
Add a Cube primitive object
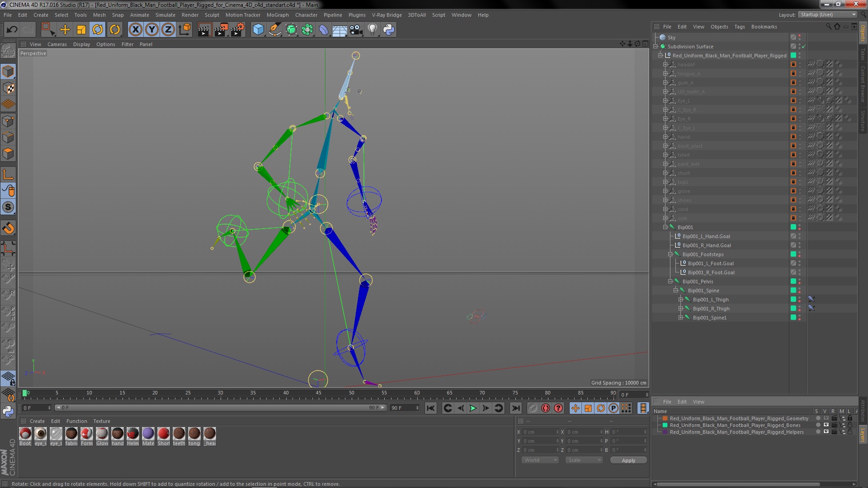tap(258, 30)
